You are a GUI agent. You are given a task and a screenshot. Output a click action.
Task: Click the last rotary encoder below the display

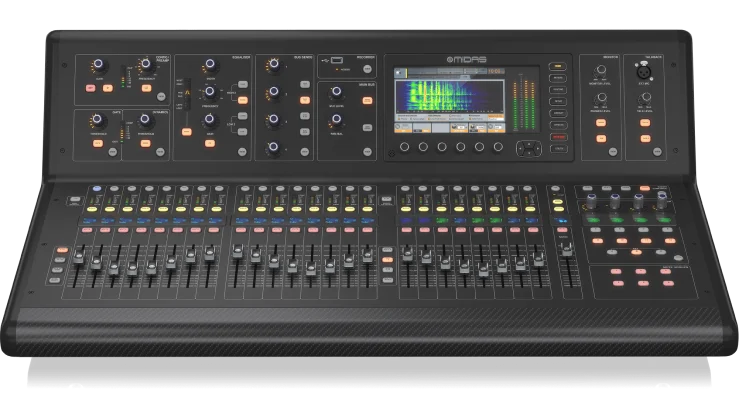(x=498, y=147)
